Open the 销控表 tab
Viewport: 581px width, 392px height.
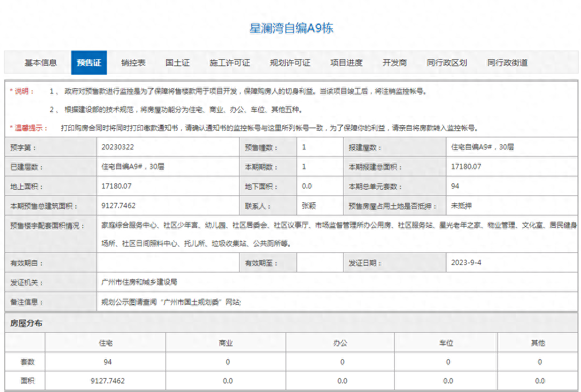tap(133, 63)
